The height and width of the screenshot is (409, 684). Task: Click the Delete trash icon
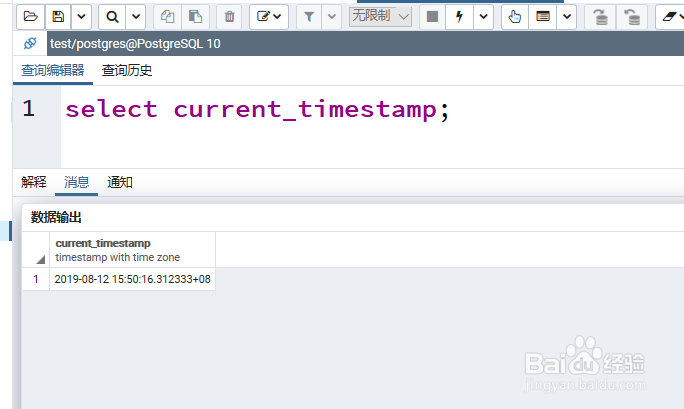point(229,17)
